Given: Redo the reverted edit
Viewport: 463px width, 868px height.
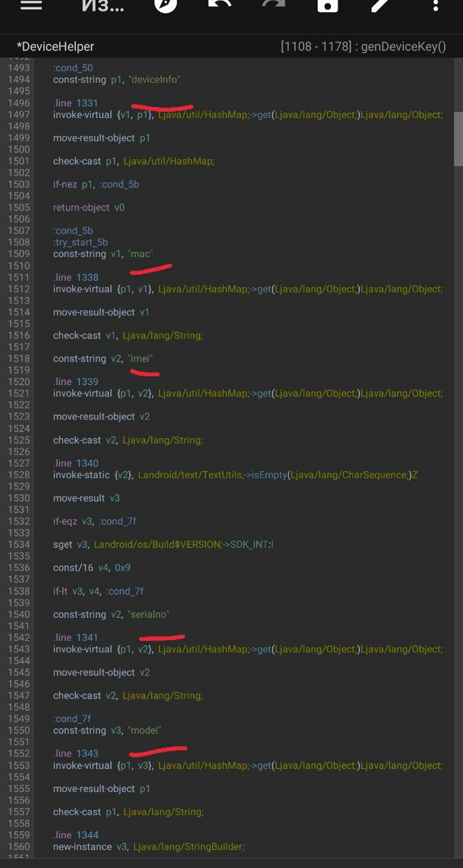Looking at the screenshot, I should click(273, 5).
